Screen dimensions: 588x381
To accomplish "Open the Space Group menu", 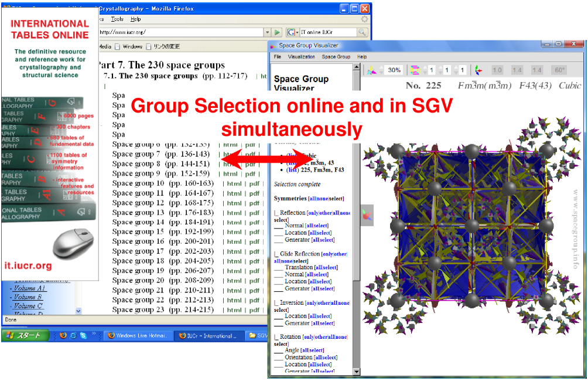I will point(336,57).
